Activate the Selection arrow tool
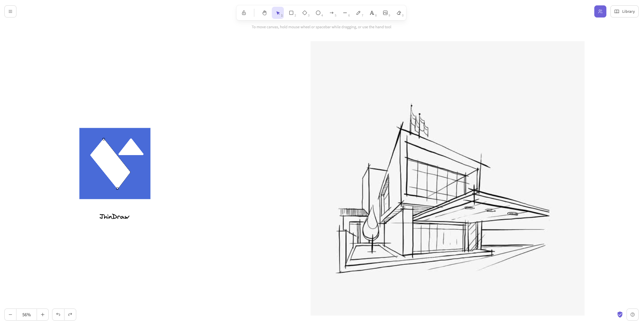644x326 pixels. [278, 13]
